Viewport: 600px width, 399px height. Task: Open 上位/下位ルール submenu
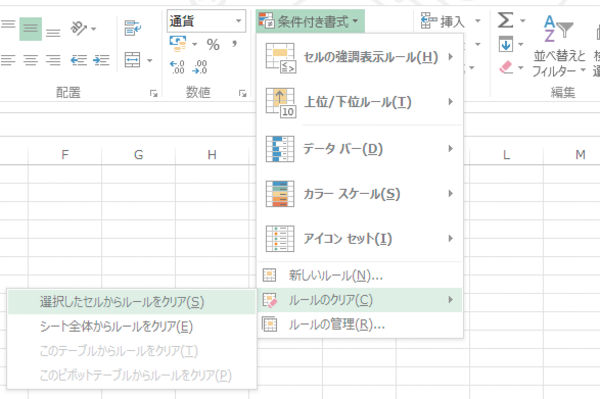coord(360,102)
